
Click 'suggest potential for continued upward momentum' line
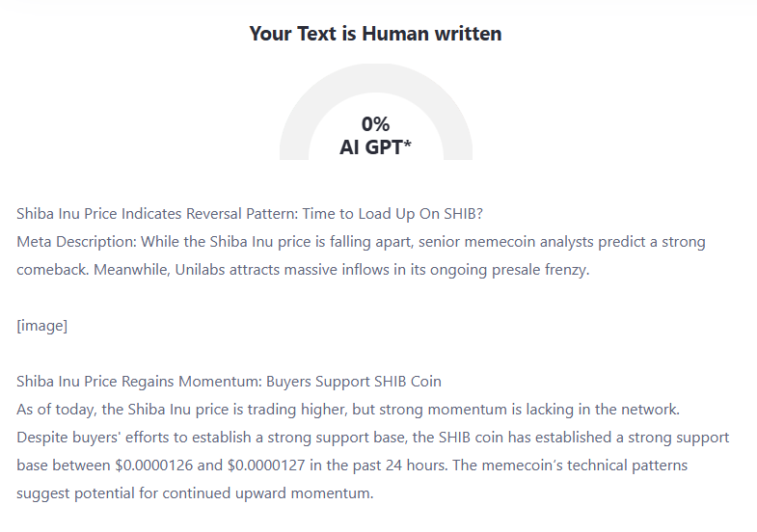coord(195,493)
